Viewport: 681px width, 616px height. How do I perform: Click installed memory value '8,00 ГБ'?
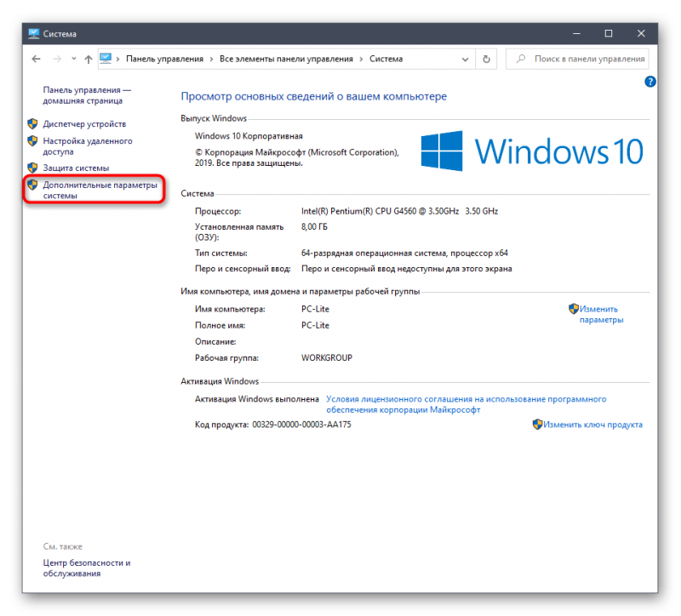[314, 227]
